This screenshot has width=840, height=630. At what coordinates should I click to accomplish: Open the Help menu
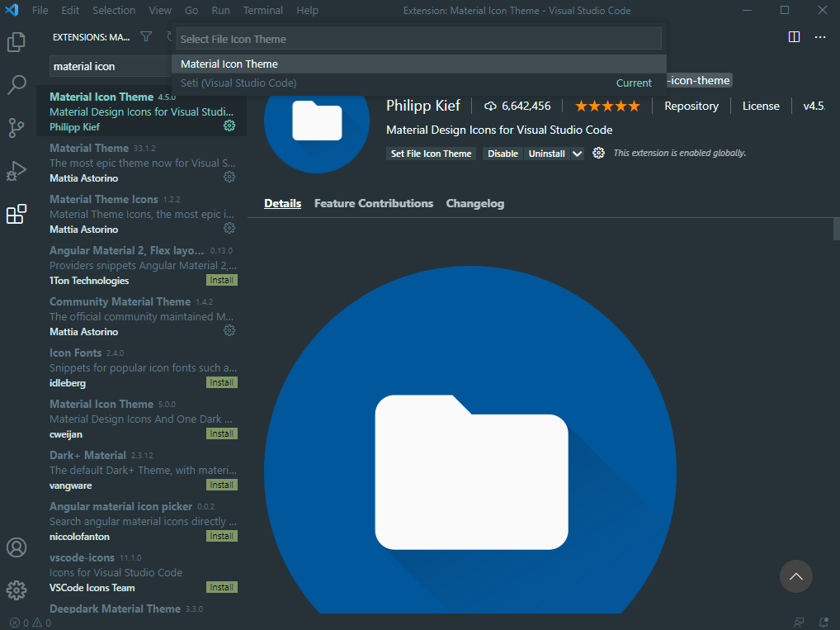point(307,10)
